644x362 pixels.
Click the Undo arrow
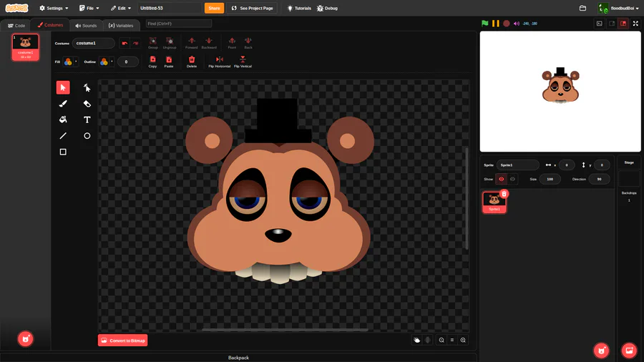point(125,43)
